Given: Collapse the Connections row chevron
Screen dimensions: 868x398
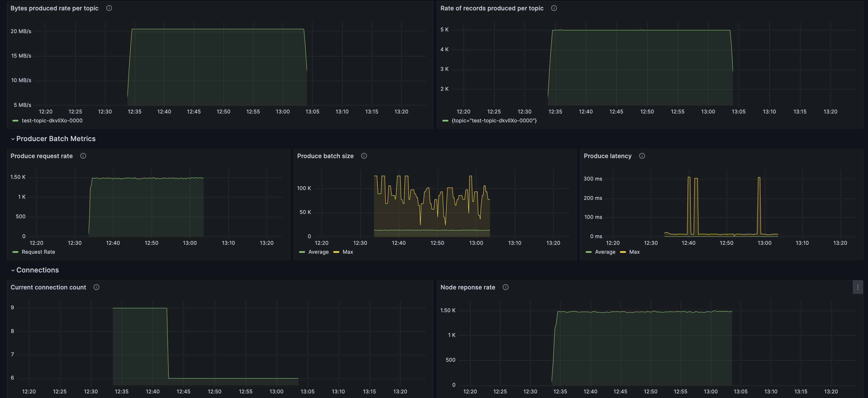Looking at the screenshot, I should (13, 270).
